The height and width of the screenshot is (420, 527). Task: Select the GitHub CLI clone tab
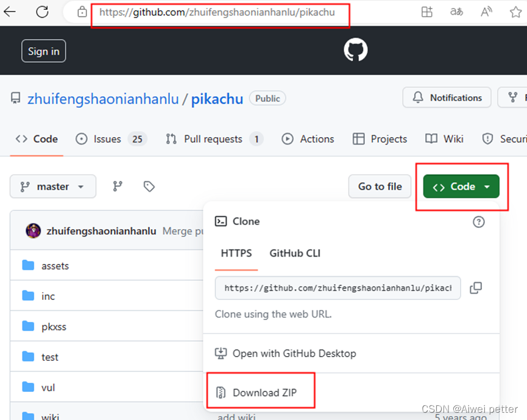point(295,253)
